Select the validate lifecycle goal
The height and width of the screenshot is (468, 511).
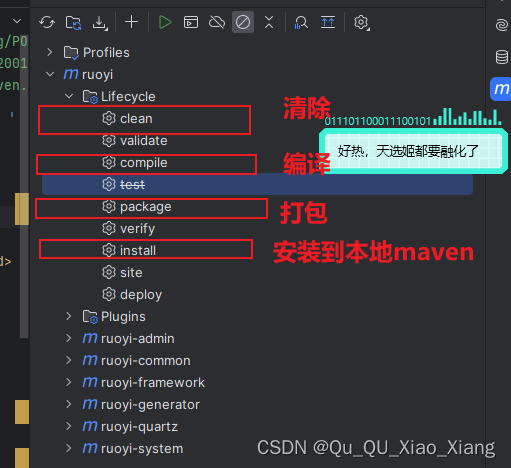click(144, 141)
